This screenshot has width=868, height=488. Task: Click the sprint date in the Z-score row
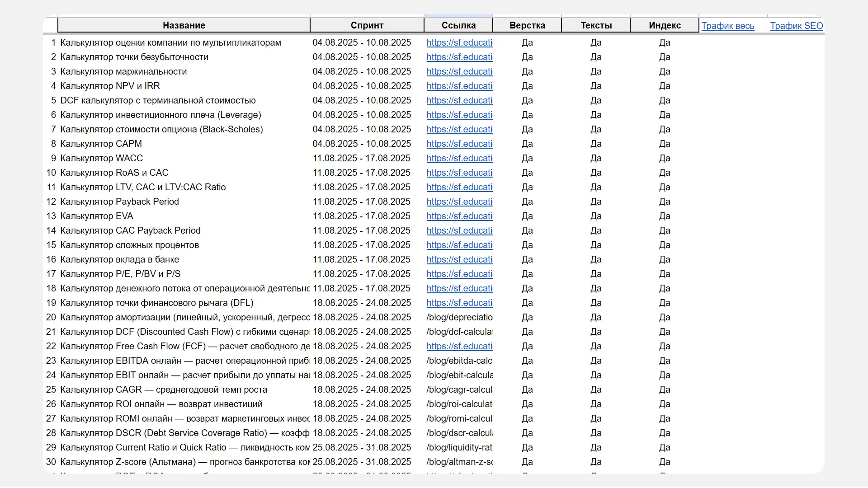pos(362,462)
